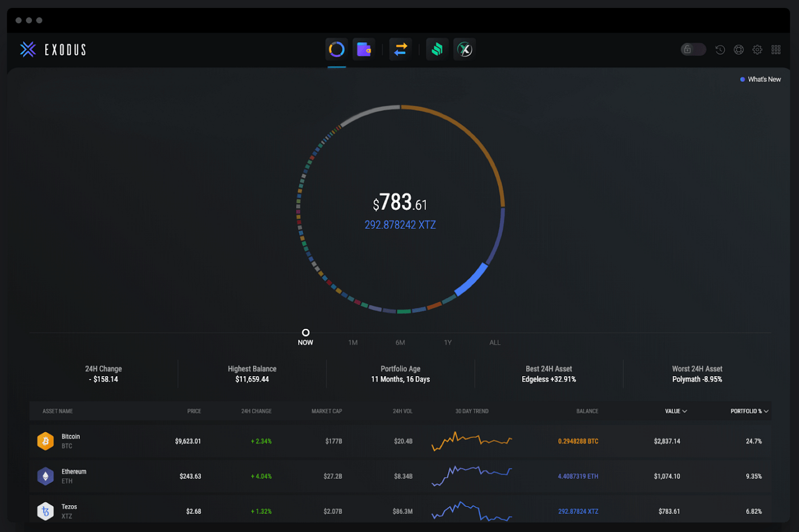Click the 292.87824 XTZ balance link
Screen dimensions: 799x532
point(578,511)
